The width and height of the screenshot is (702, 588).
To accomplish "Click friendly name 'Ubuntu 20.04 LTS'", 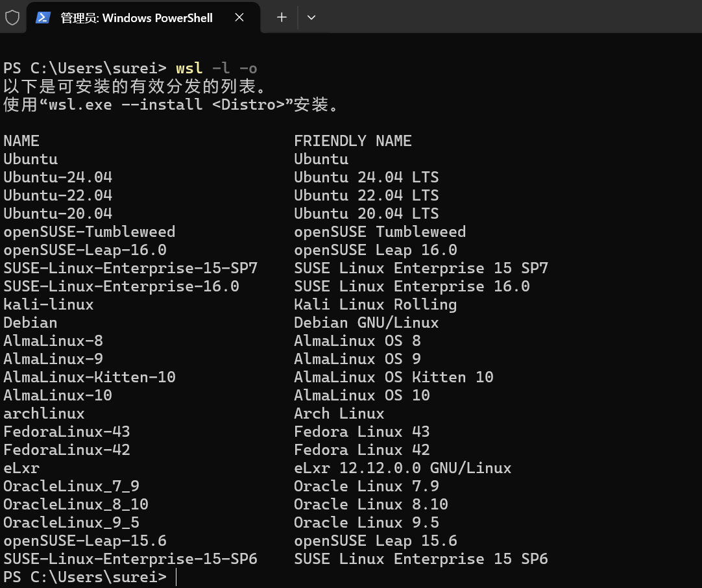I will coord(366,214).
